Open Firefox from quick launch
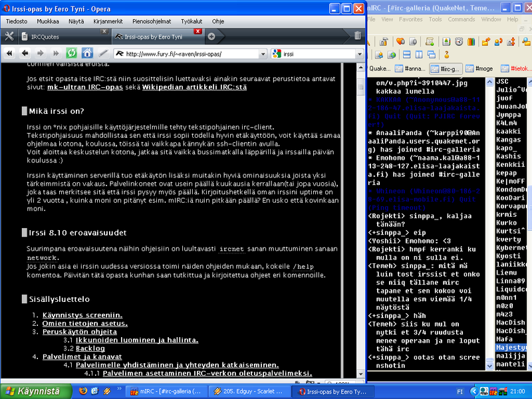 click(82, 391)
